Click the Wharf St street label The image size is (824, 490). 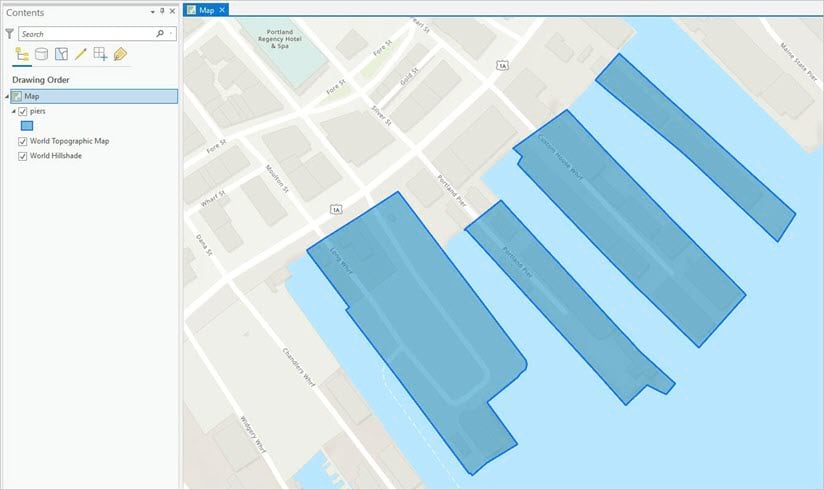(x=213, y=199)
